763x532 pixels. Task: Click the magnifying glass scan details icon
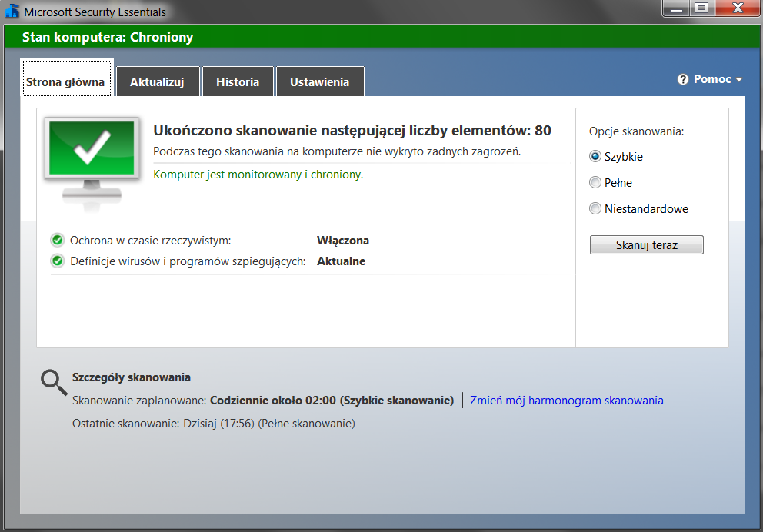tap(54, 383)
